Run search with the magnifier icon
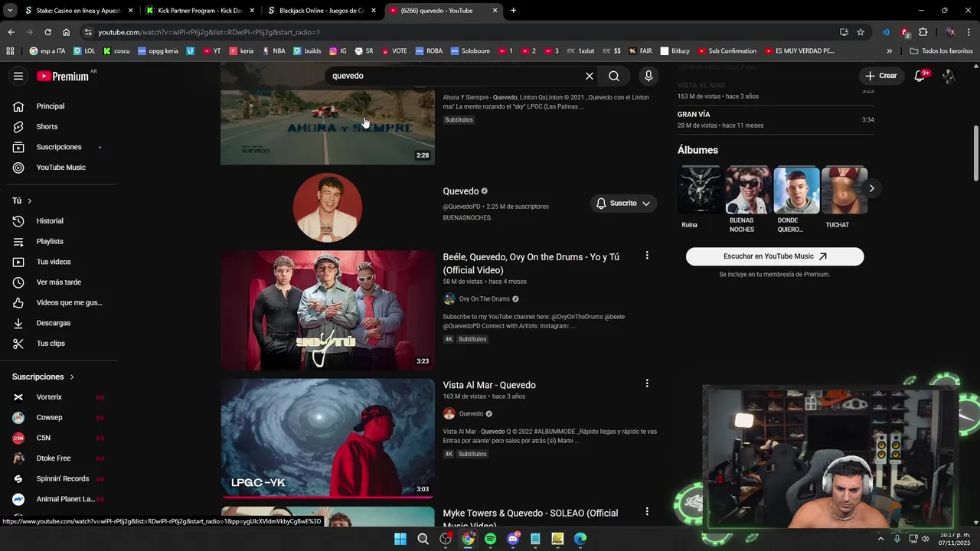The image size is (980, 551). pyautogui.click(x=614, y=76)
